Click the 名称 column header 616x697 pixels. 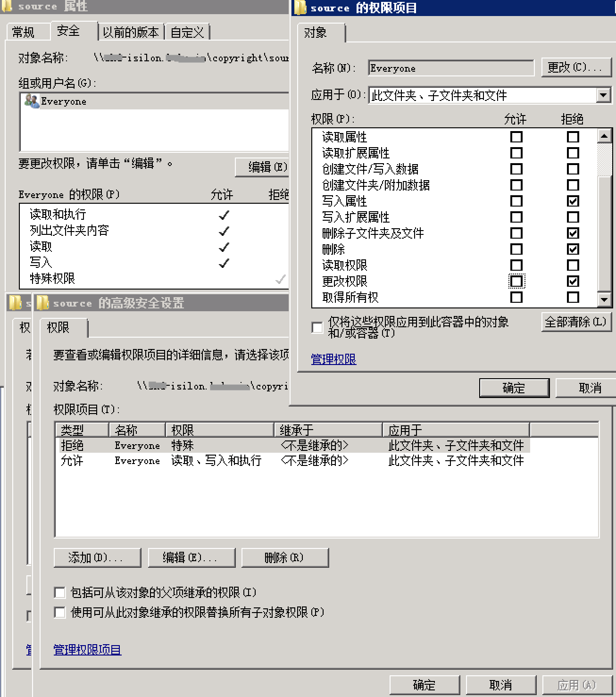pos(137,430)
